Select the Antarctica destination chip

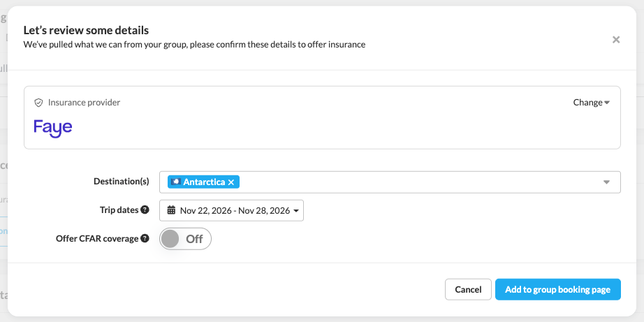point(203,182)
